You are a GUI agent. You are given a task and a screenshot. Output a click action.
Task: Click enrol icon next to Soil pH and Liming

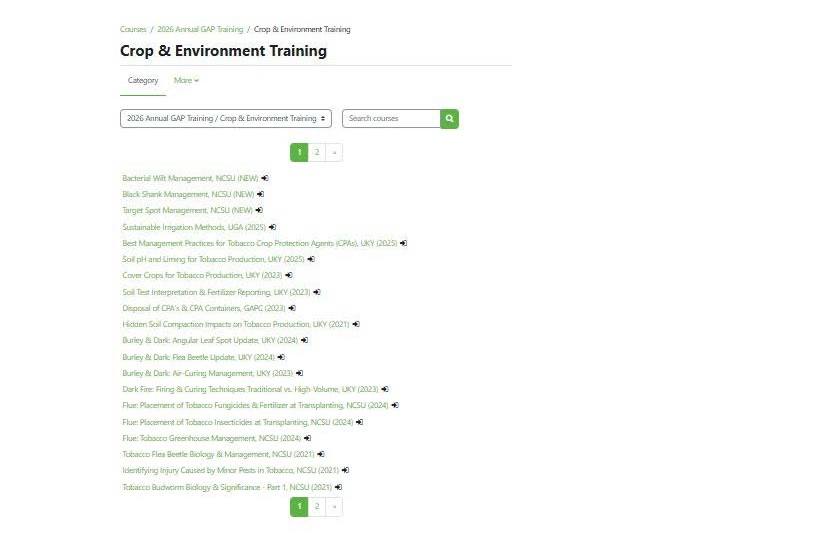(311, 259)
